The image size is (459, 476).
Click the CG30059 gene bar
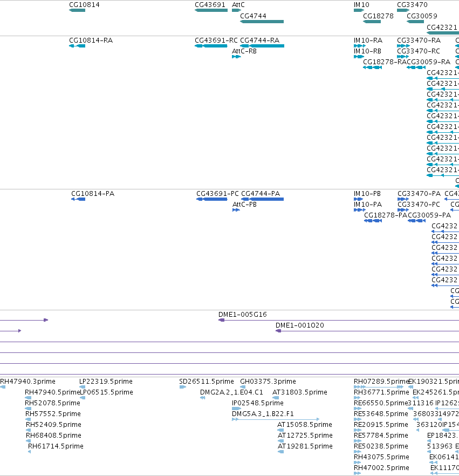(415, 22)
